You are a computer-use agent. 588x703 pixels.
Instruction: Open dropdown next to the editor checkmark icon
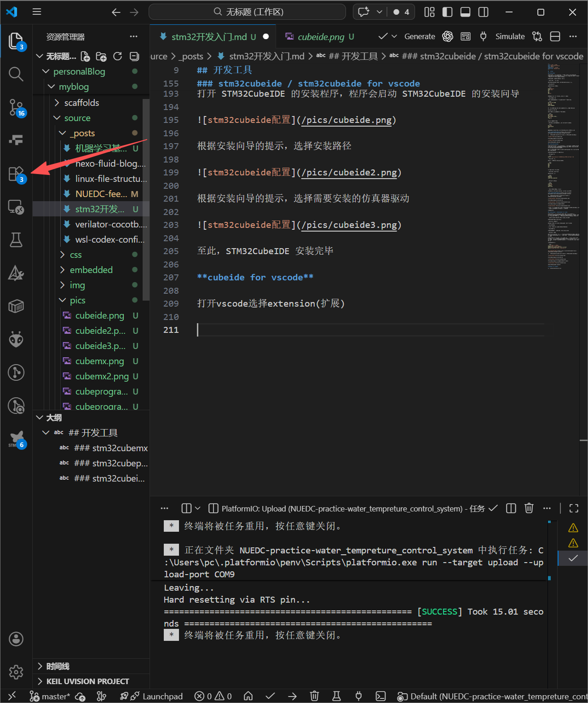(x=394, y=36)
